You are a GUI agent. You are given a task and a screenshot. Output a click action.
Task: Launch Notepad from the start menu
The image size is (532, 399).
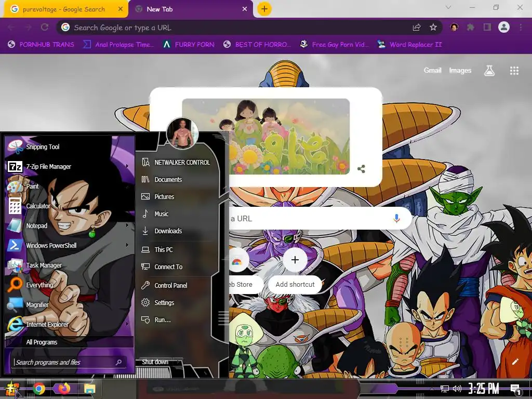click(70, 225)
